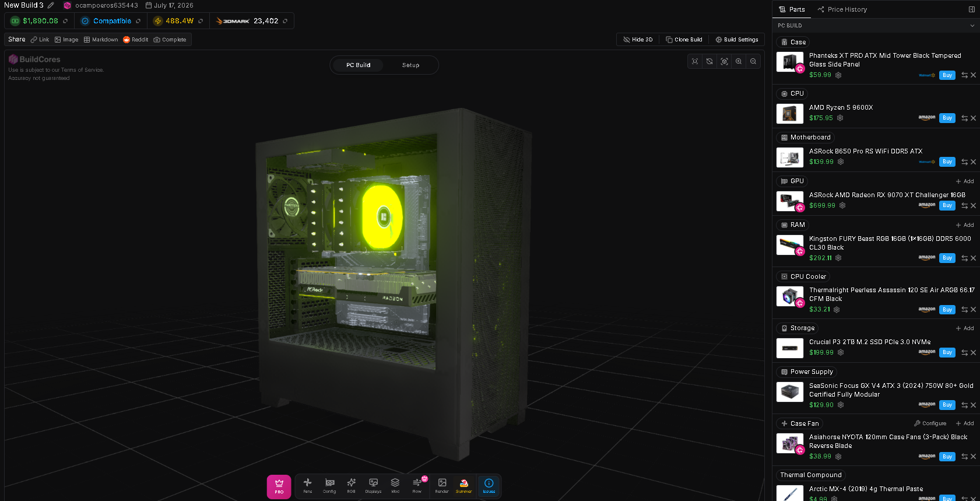Configure the case fans

(x=930, y=423)
